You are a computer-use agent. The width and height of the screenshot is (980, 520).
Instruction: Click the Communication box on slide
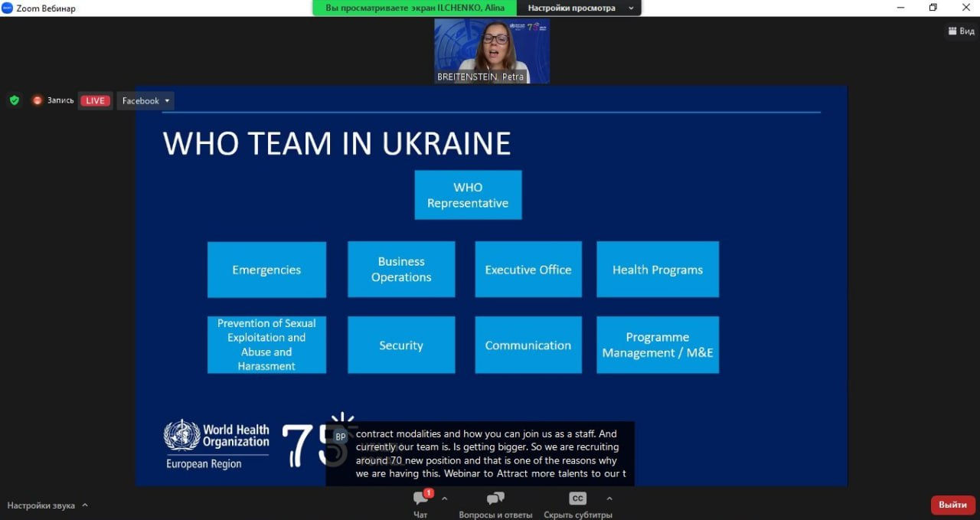point(528,345)
